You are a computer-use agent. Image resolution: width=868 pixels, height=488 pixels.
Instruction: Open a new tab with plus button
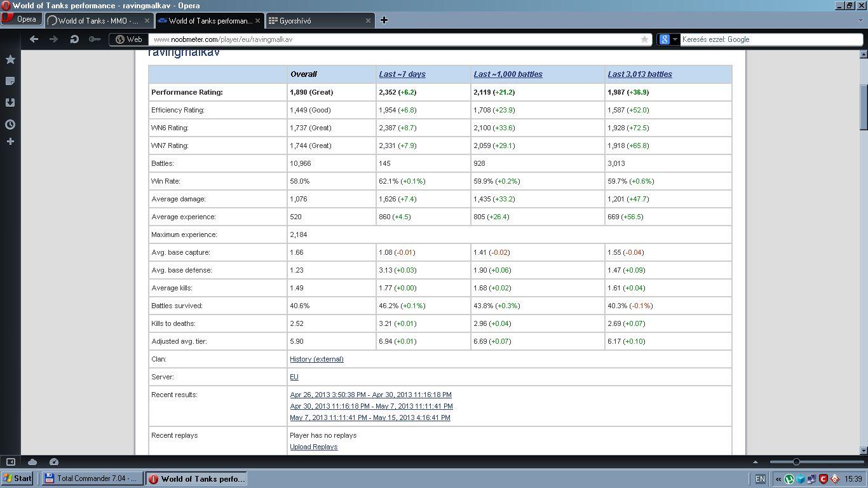pyautogui.click(x=384, y=20)
